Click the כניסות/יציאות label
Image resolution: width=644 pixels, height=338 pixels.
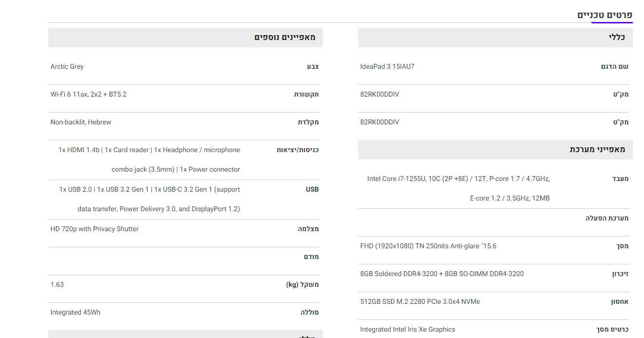[x=298, y=150]
